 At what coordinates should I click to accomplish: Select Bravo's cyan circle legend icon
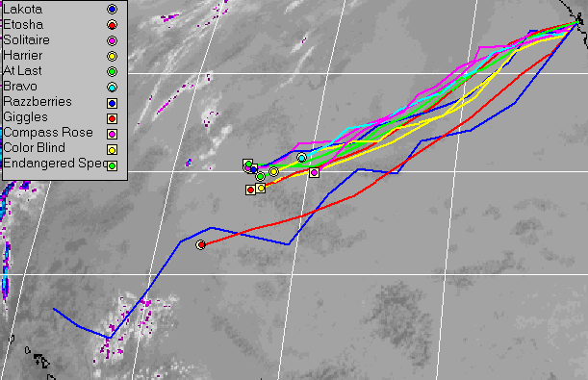[x=112, y=88]
